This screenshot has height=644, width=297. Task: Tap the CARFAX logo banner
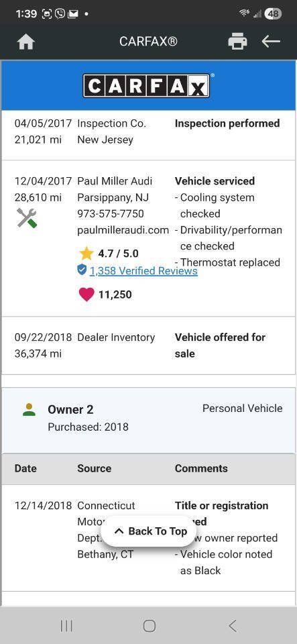pyautogui.click(x=149, y=85)
